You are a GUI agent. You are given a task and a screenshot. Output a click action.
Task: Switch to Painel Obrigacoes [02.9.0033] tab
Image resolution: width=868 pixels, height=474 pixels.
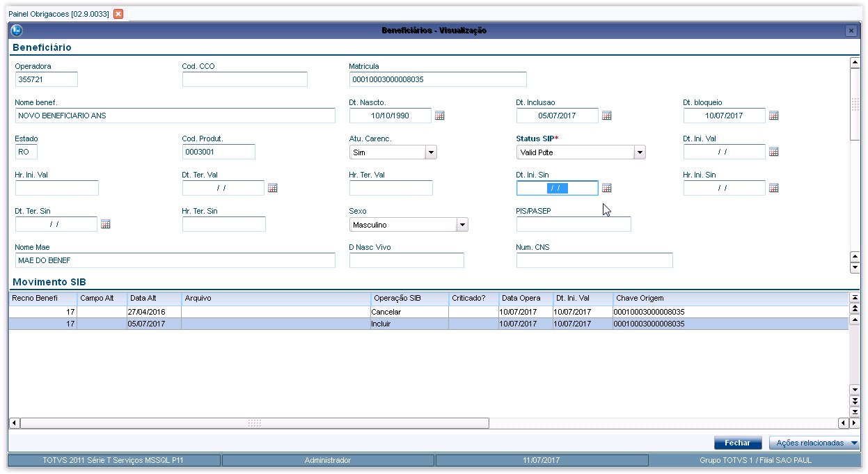tap(58, 14)
